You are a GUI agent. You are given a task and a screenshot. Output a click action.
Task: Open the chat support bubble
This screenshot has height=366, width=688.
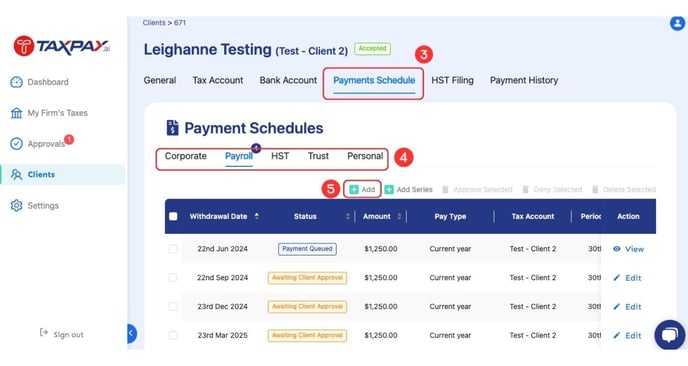[x=670, y=335]
